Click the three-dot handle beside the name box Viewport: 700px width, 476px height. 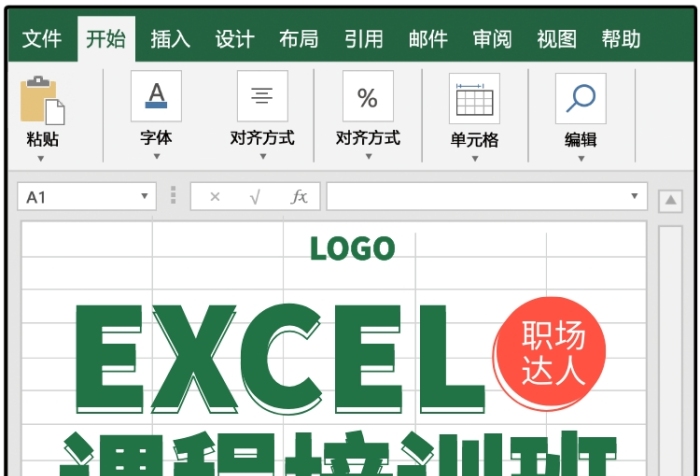[173, 196]
